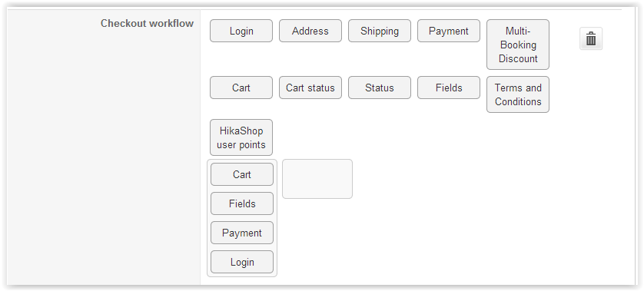The height and width of the screenshot is (291, 644).
Task: Select the Payment block in the top row
Action: pos(449,31)
